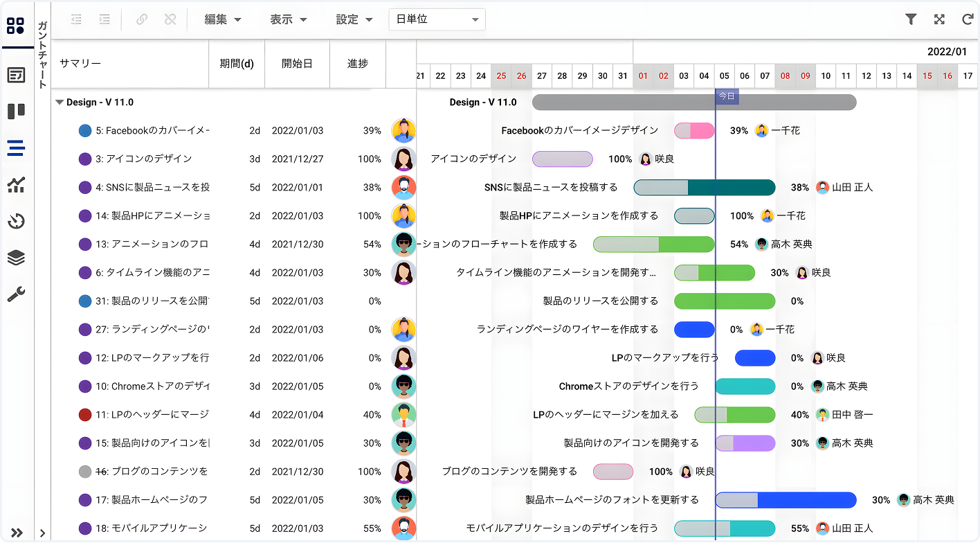Screen dimensions: 980x543
Task: Open the history clock icon in sidebar
Action: (x=16, y=222)
